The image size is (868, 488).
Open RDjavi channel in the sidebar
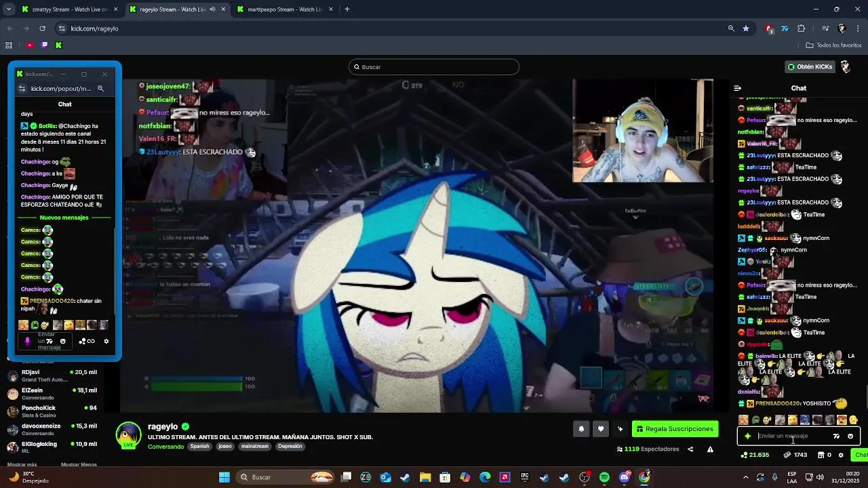(53, 375)
